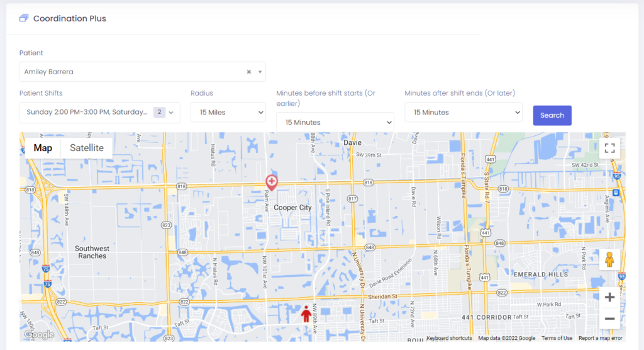Switch to Satellite view
The height and width of the screenshot is (350, 644).
pyautogui.click(x=87, y=148)
